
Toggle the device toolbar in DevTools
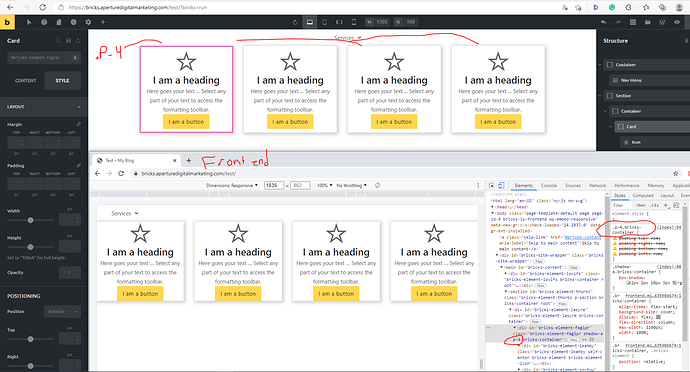pos(501,186)
